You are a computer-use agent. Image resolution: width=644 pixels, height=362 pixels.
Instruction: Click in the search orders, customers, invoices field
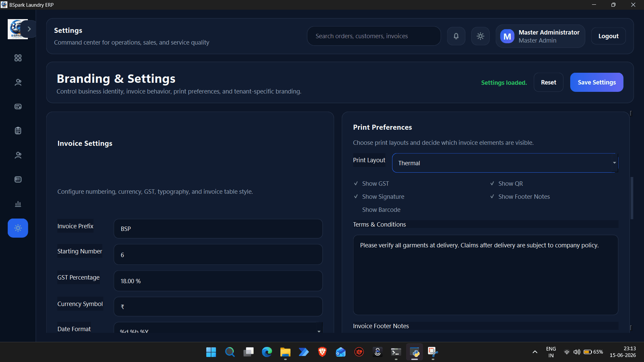tap(374, 36)
